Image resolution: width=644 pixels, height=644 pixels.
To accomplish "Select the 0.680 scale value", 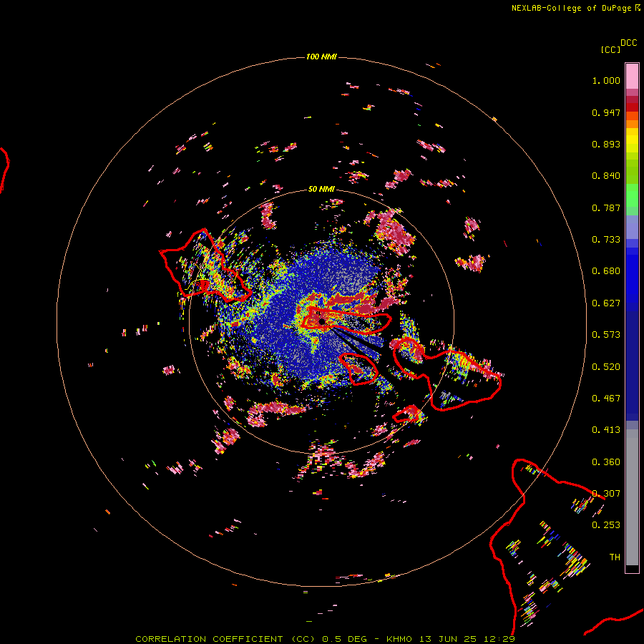I will tap(606, 271).
